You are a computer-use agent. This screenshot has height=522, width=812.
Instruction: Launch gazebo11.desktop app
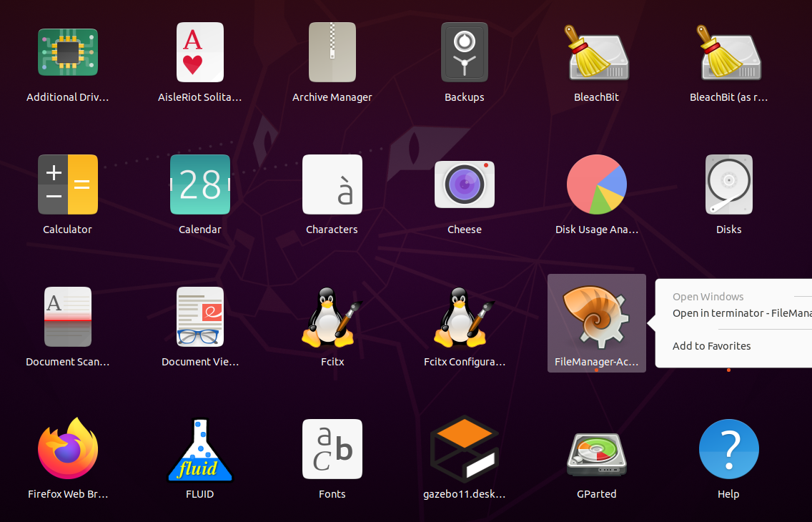pyautogui.click(x=465, y=449)
